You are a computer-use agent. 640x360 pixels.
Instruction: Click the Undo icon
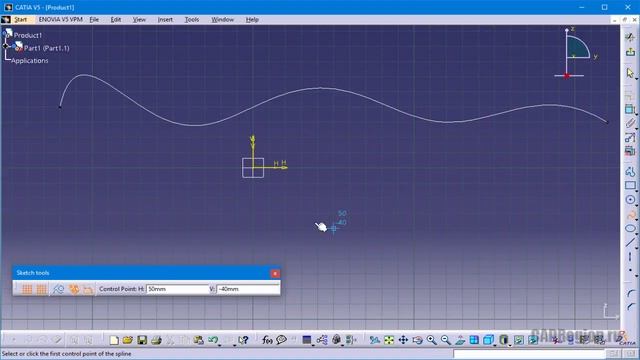[212, 340]
